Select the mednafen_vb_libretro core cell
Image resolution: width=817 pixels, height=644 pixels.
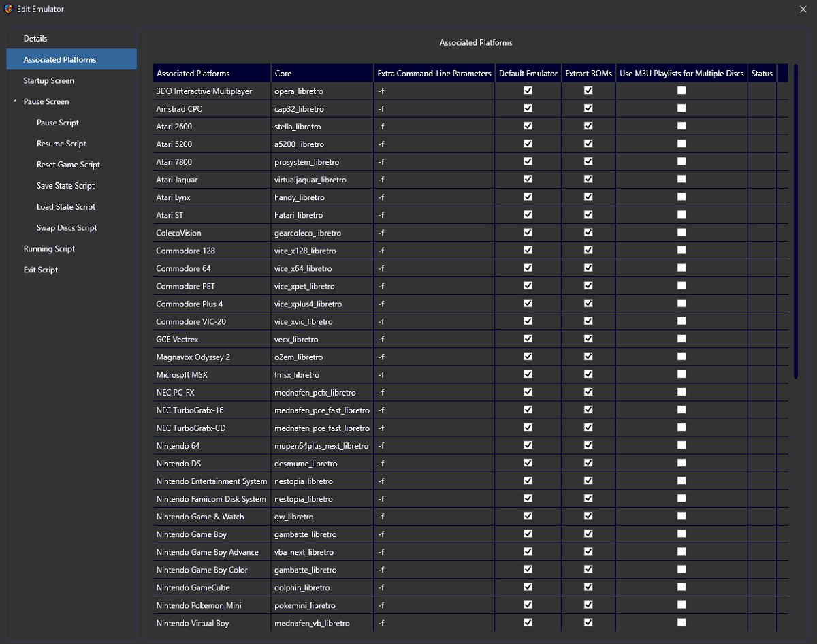point(322,623)
